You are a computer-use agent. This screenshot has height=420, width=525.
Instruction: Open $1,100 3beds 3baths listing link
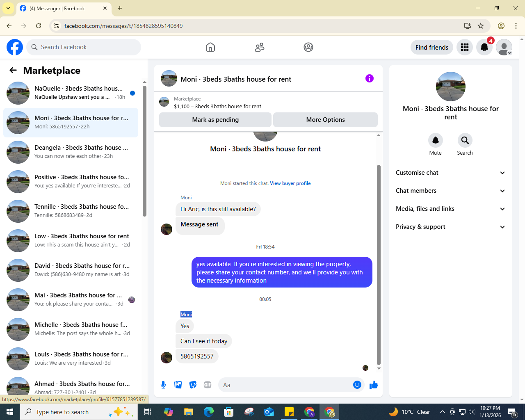[217, 106]
